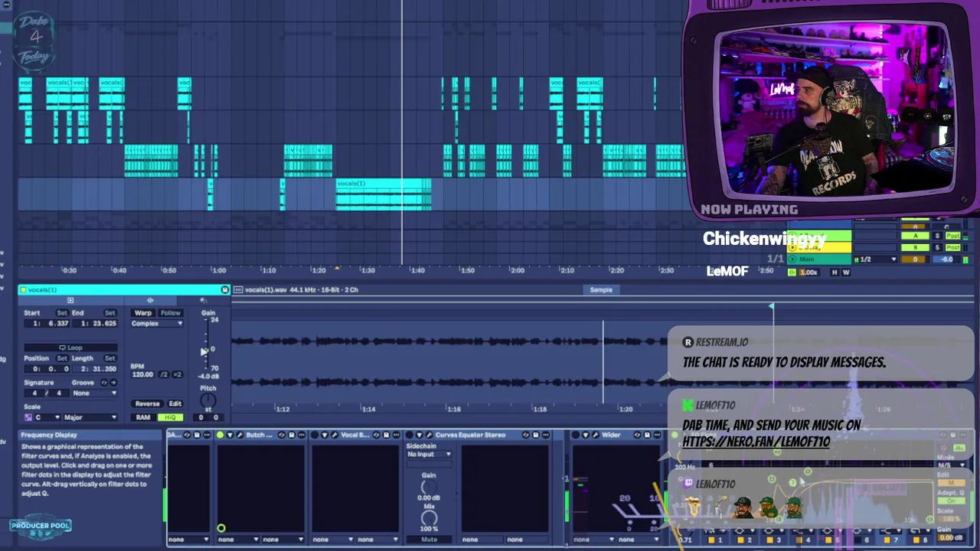980x551 pixels.
Task: Click the clip Gain slider handle
Action: pos(204,352)
